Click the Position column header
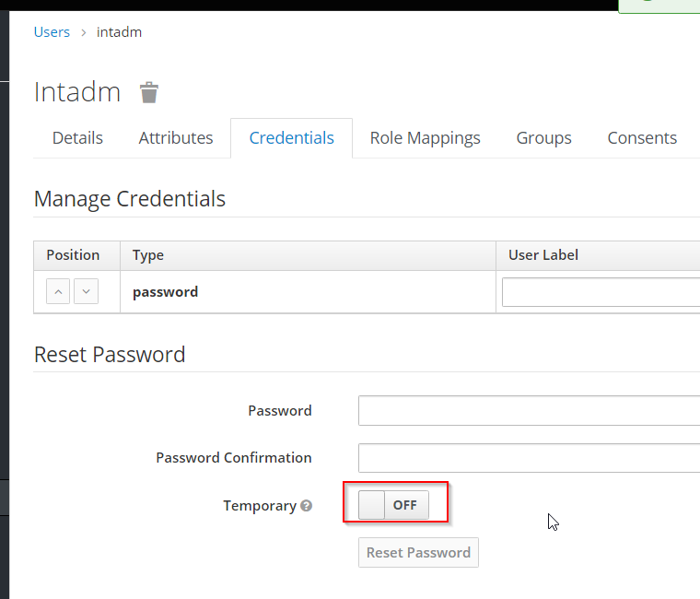Screen dimensions: 700x599 pyautogui.click(x=73, y=255)
